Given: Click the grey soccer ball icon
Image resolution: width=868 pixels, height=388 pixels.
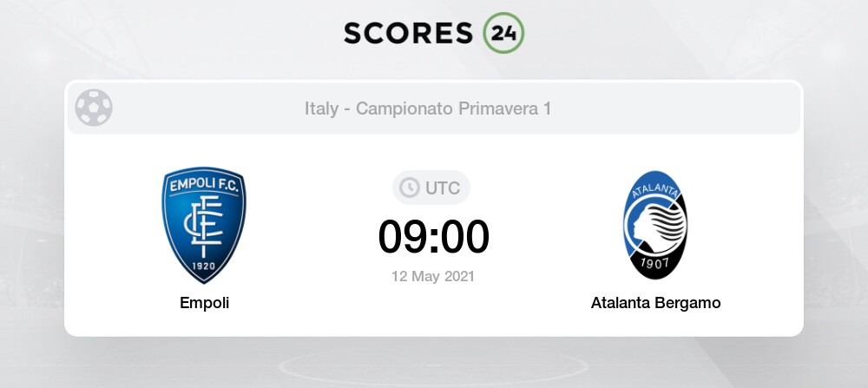Looking at the screenshot, I should (94, 108).
